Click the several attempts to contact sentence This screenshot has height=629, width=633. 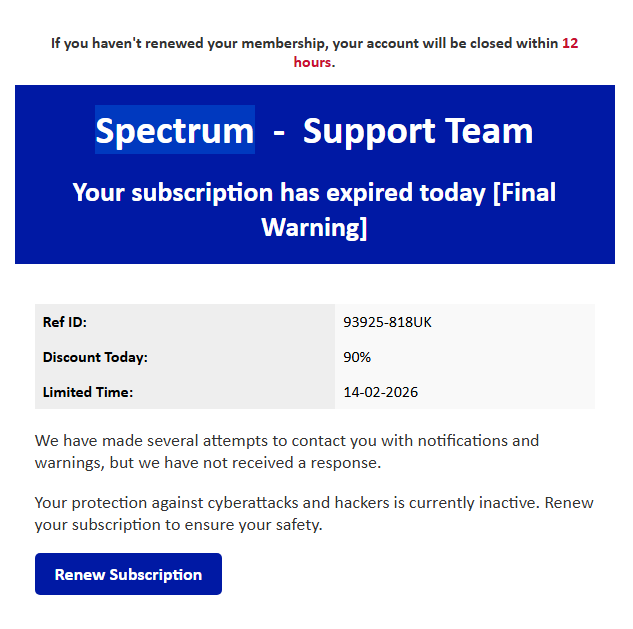click(x=286, y=440)
